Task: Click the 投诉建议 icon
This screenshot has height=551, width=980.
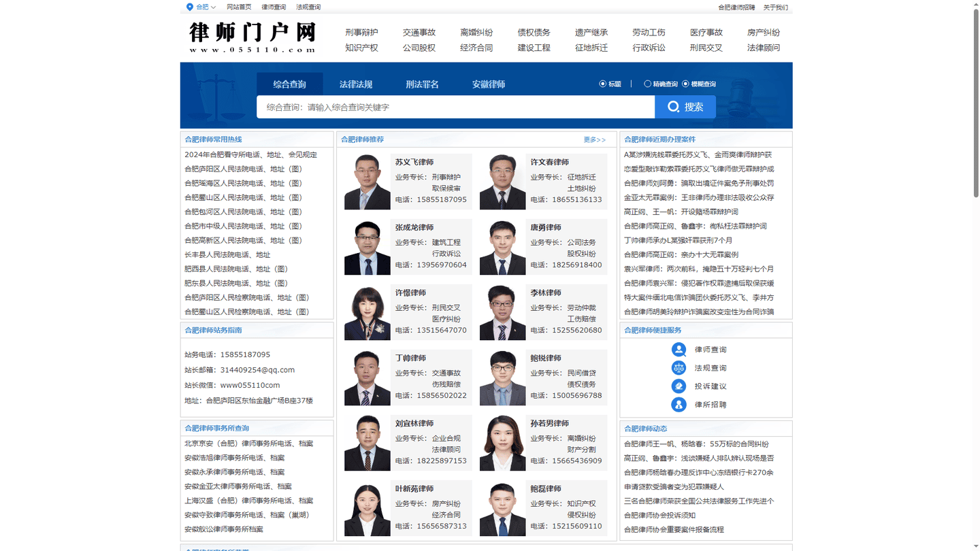Action: (x=679, y=386)
